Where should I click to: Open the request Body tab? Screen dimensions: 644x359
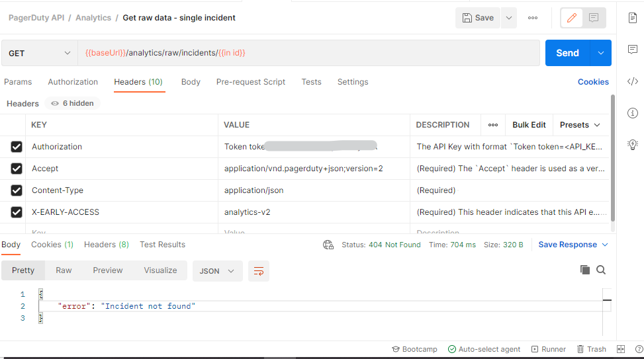[x=191, y=82]
